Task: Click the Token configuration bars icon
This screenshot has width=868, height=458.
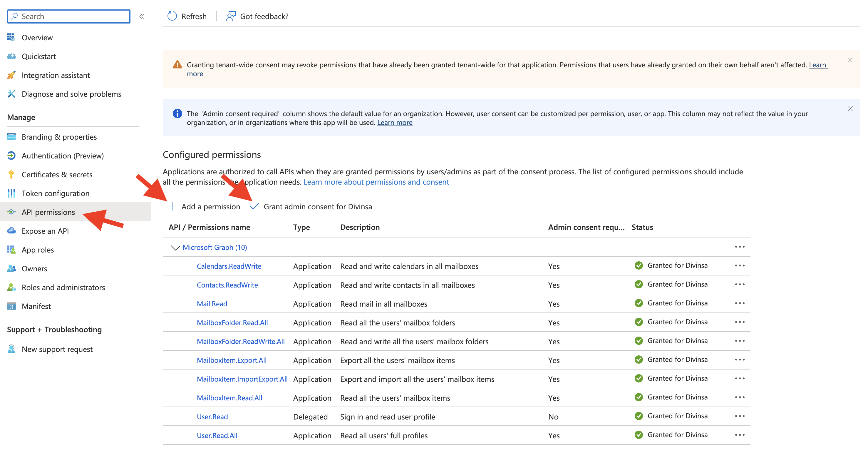Action: tap(11, 193)
